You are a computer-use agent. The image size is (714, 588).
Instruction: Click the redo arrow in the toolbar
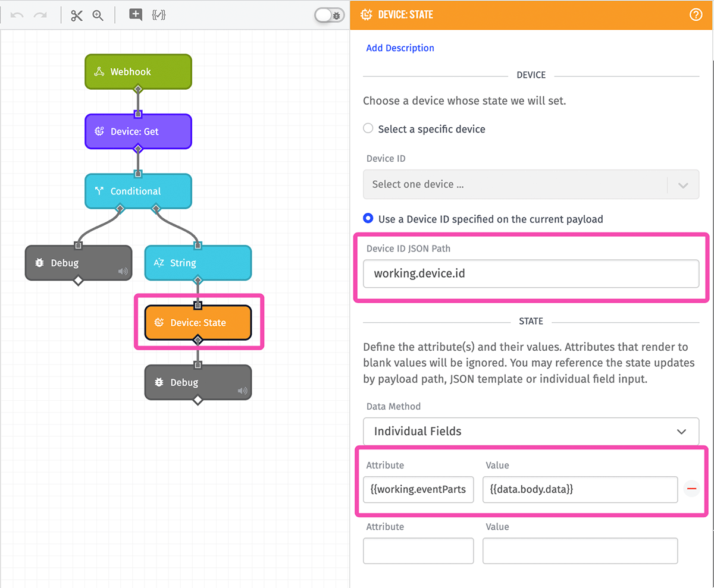pos(40,15)
